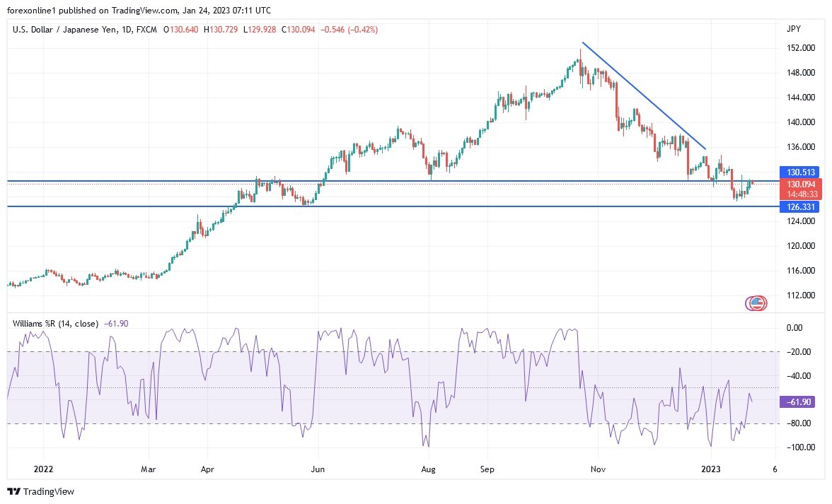Click the TradingView.com link in the header

pyautogui.click(x=143, y=11)
